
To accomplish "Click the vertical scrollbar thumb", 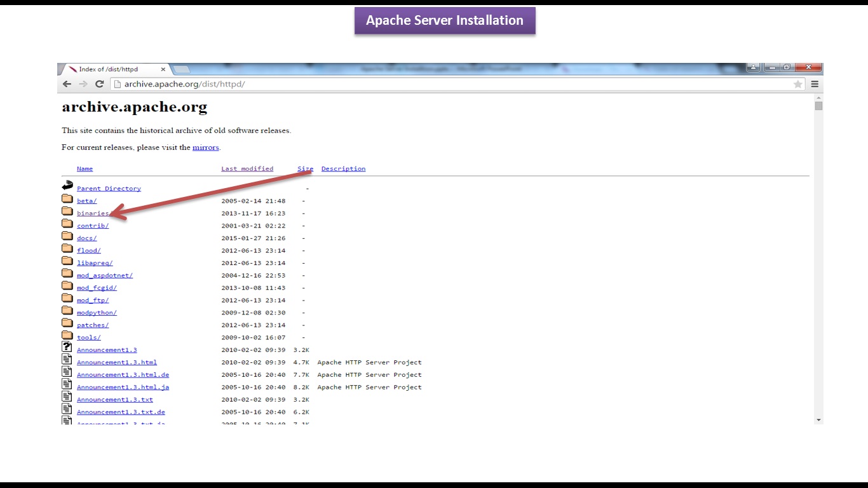I will [x=818, y=106].
